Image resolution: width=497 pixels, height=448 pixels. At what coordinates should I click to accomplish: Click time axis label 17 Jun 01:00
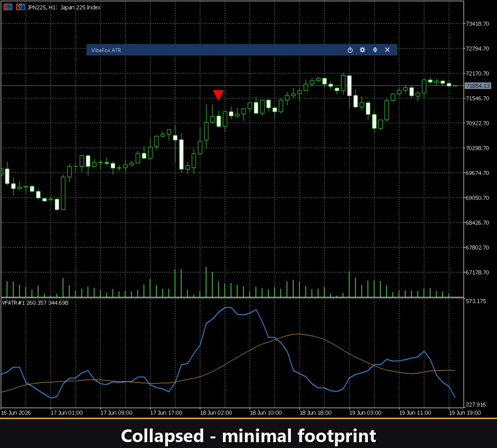pyautogui.click(x=66, y=413)
